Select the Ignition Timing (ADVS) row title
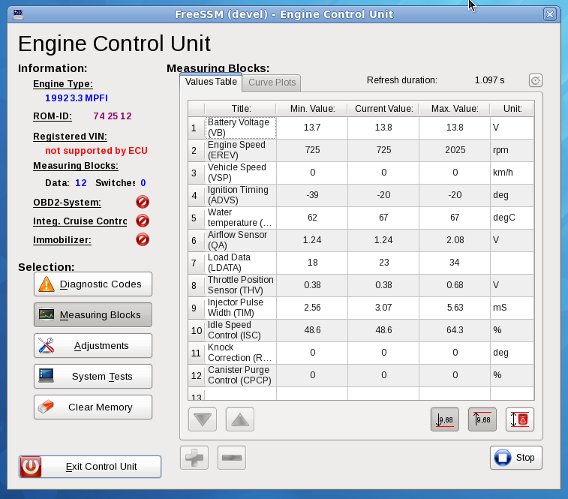Viewport: 568px width, 499px height. point(241,195)
